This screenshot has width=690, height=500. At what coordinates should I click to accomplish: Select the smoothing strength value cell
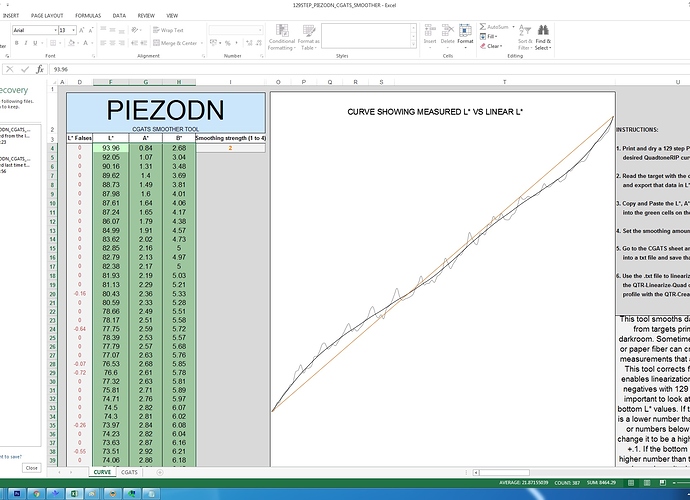tap(230, 147)
